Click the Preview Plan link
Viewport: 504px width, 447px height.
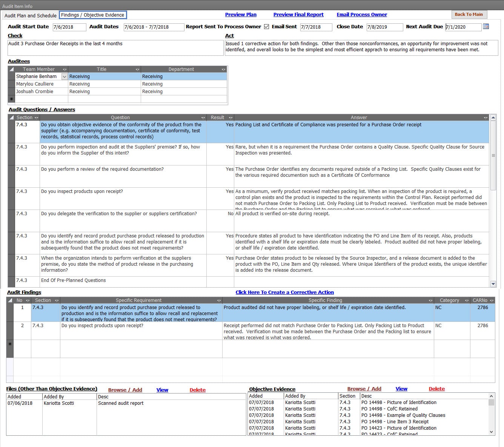pyautogui.click(x=241, y=15)
